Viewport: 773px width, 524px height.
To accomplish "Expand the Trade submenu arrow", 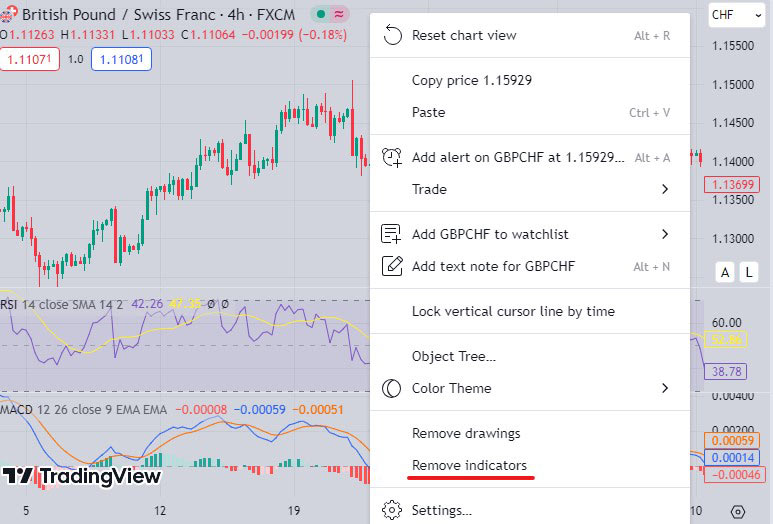I will [x=665, y=189].
